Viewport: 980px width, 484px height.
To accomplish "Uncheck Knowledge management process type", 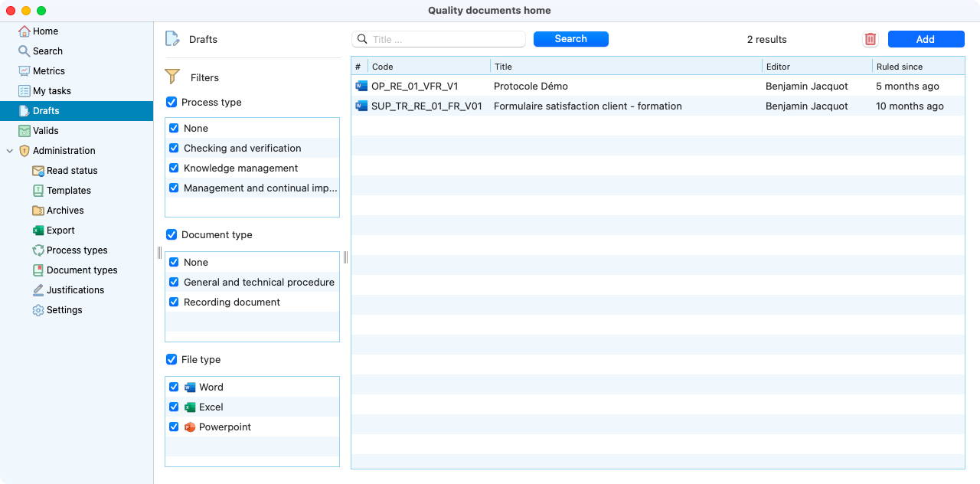I will pyautogui.click(x=174, y=168).
